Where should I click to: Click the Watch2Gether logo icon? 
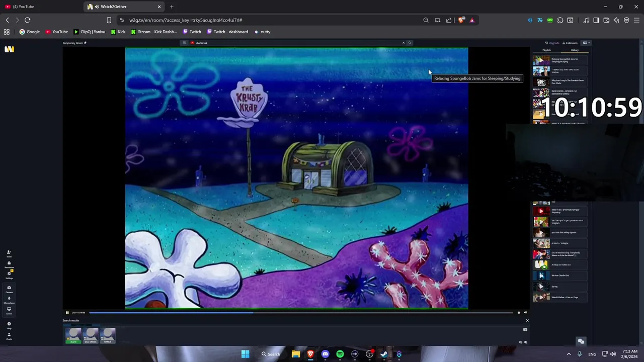[x=9, y=49]
